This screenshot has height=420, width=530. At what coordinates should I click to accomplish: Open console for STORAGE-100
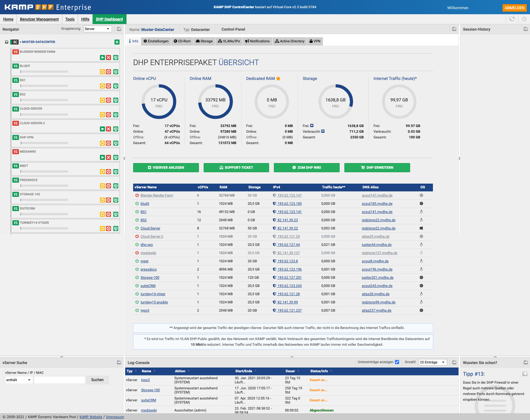coord(116,200)
